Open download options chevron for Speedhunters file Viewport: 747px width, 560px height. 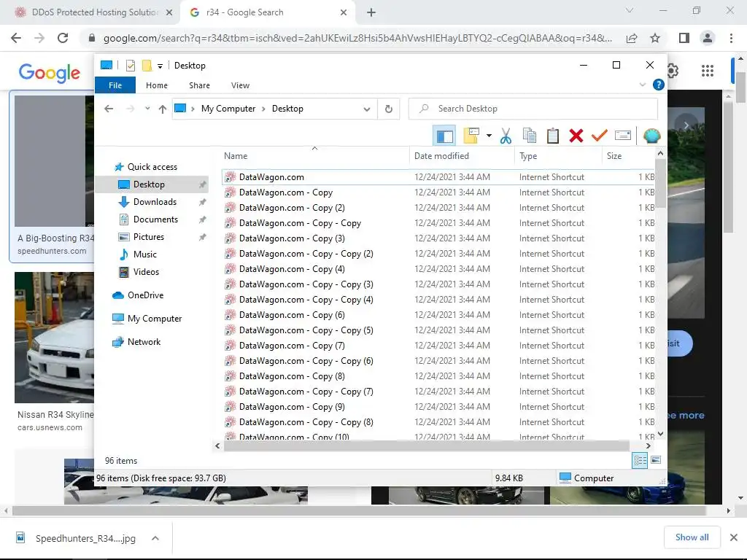(x=155, y=539)
